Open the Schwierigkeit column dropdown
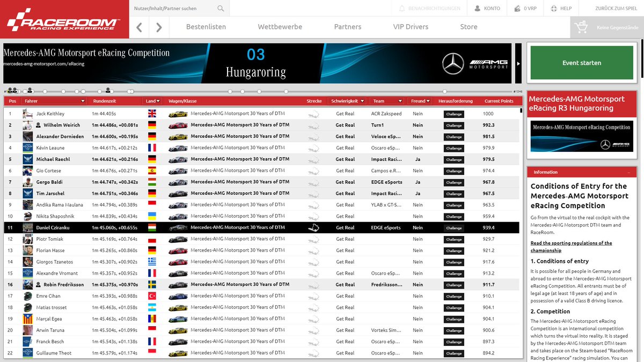644x362 pixels. (362, 101)
